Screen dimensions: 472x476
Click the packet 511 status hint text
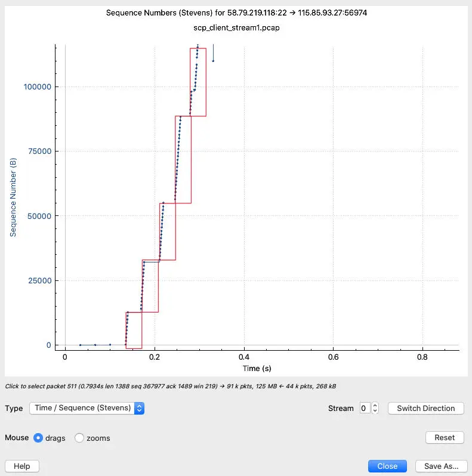[171, 386]
